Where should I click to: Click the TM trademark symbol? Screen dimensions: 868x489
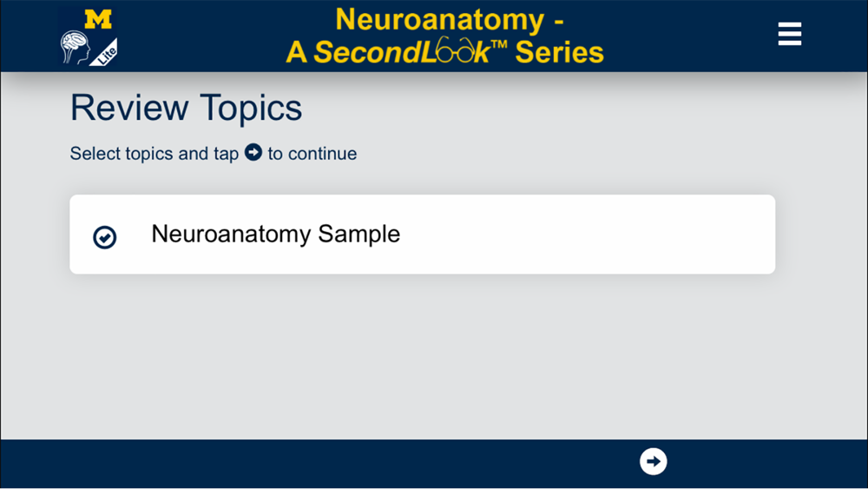[499, 45]
